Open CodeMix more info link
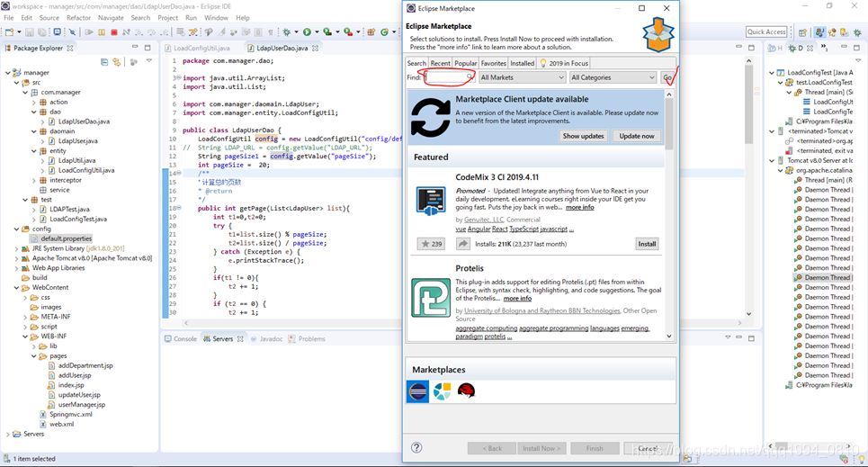The image size is (868, 467). click(x=579, y=207)
